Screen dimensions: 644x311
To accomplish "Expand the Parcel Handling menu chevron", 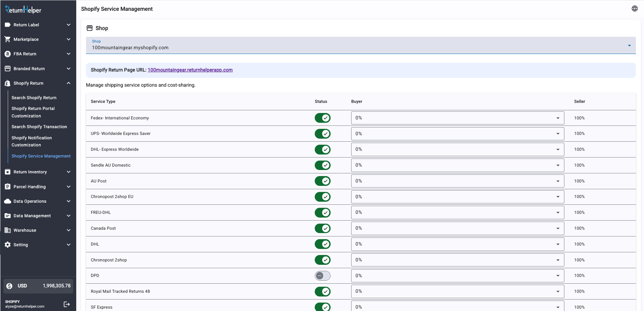I will coord(68,187).
